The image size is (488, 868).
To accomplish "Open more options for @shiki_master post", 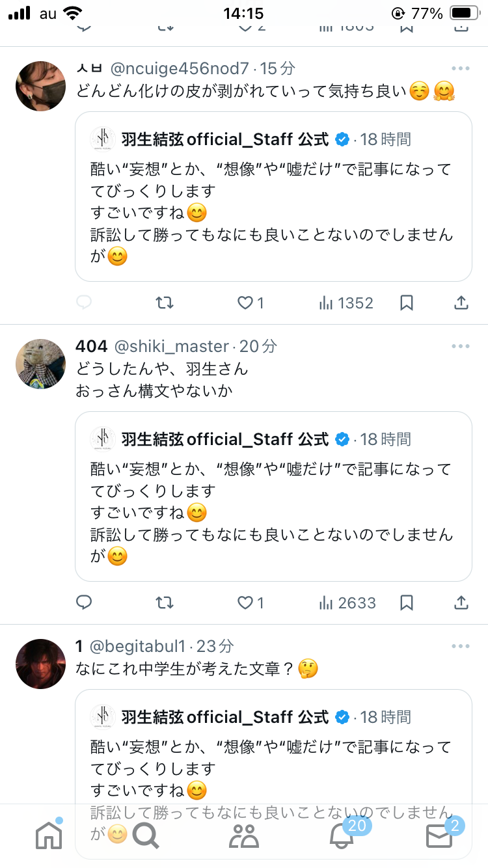I will 460,346.
